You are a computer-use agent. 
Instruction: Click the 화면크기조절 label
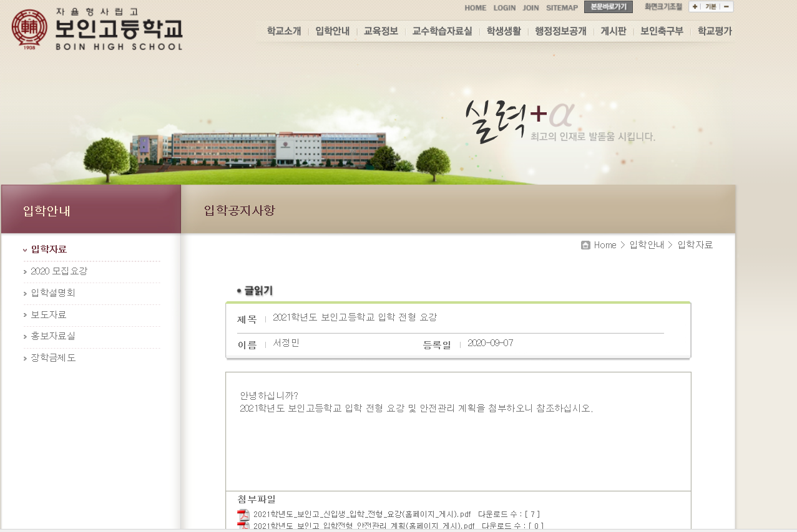coord(663,7)
